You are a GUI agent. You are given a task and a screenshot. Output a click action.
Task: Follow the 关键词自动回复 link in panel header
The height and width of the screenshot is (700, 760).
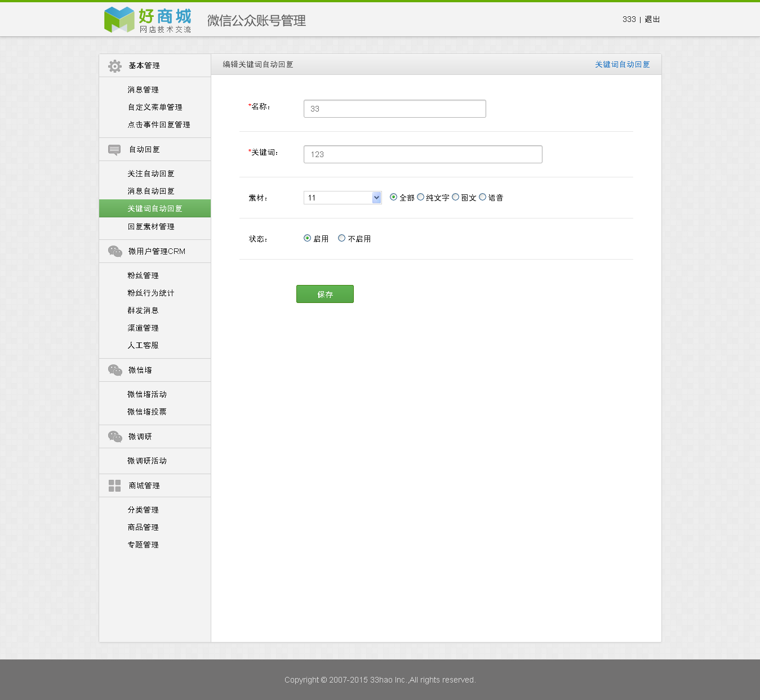[x=623, y=65]
